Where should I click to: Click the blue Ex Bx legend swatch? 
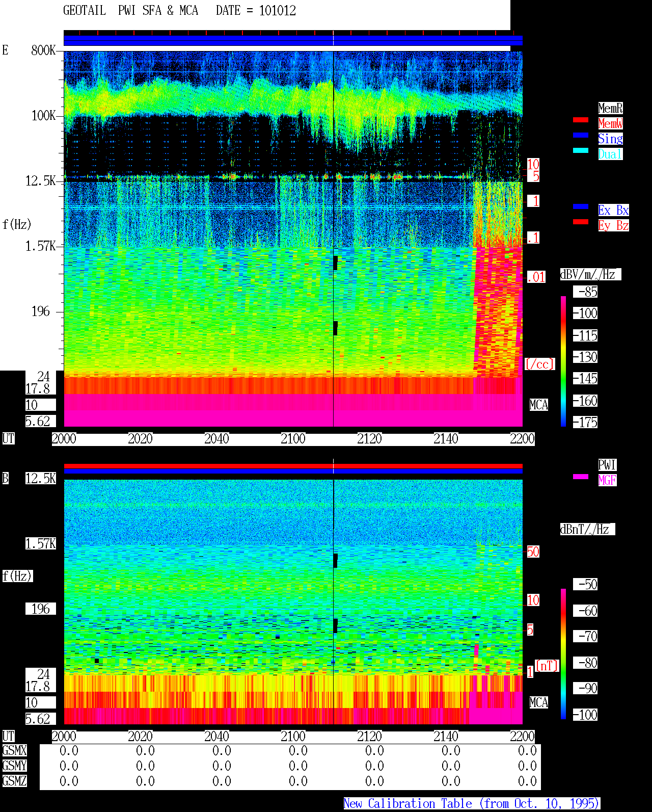pos(581,206)
